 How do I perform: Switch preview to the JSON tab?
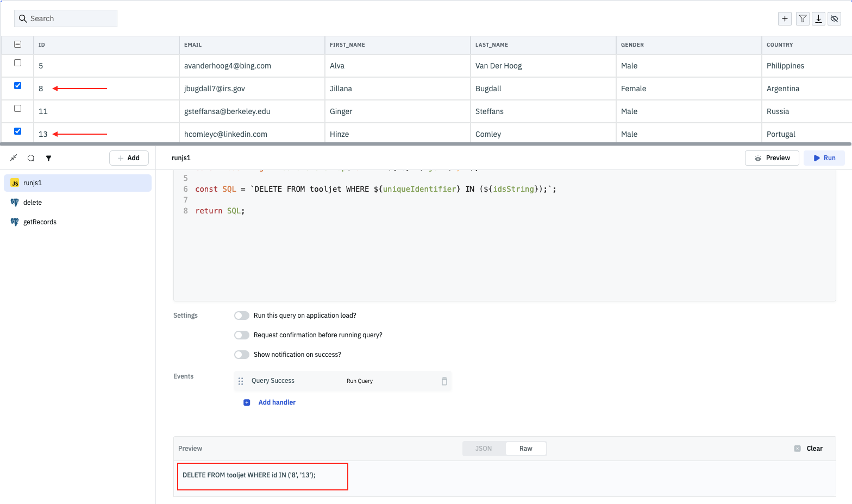coord(484,449)
